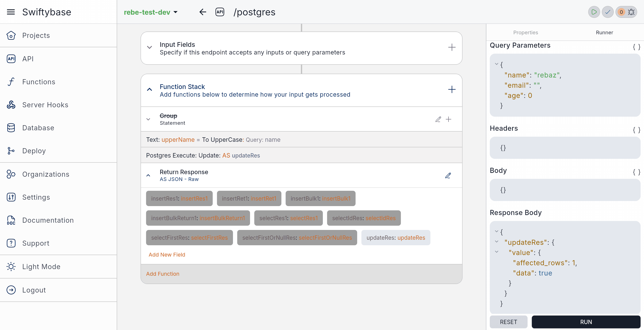Expand the Input Fields section chevron

tap(149, 47)
